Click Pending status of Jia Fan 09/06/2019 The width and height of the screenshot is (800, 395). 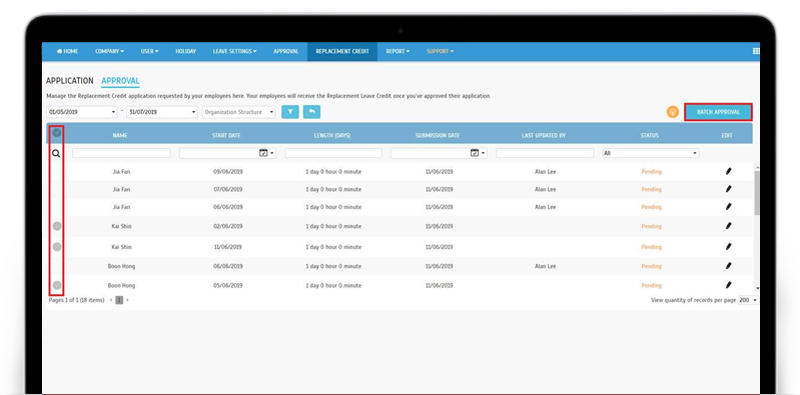tap(652, 171)
